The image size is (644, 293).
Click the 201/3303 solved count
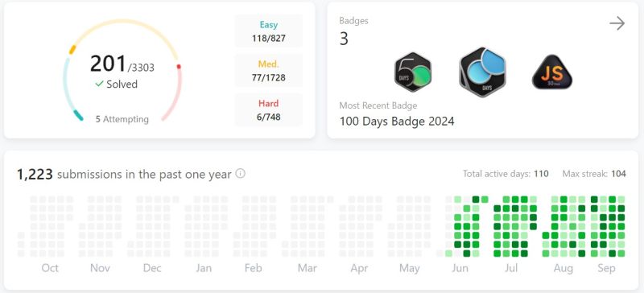tap(122, 64)
